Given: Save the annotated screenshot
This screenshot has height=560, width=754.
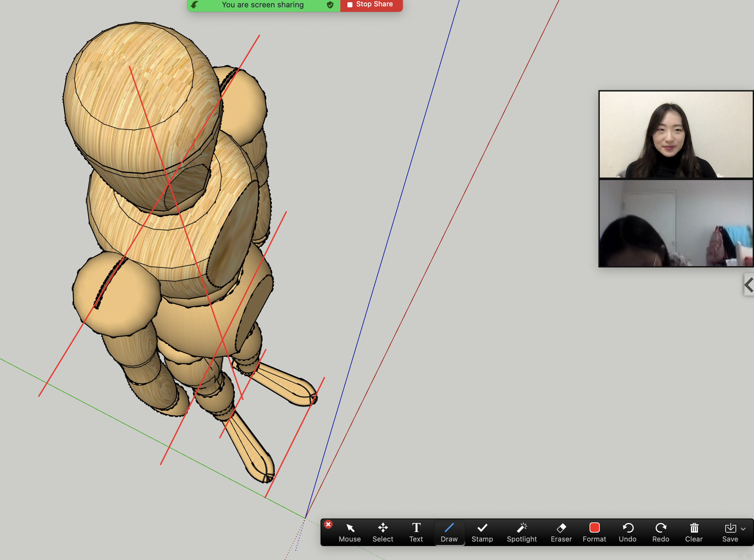Looking at the screenshot, I should pyautogui.click(x=730, y=532).
